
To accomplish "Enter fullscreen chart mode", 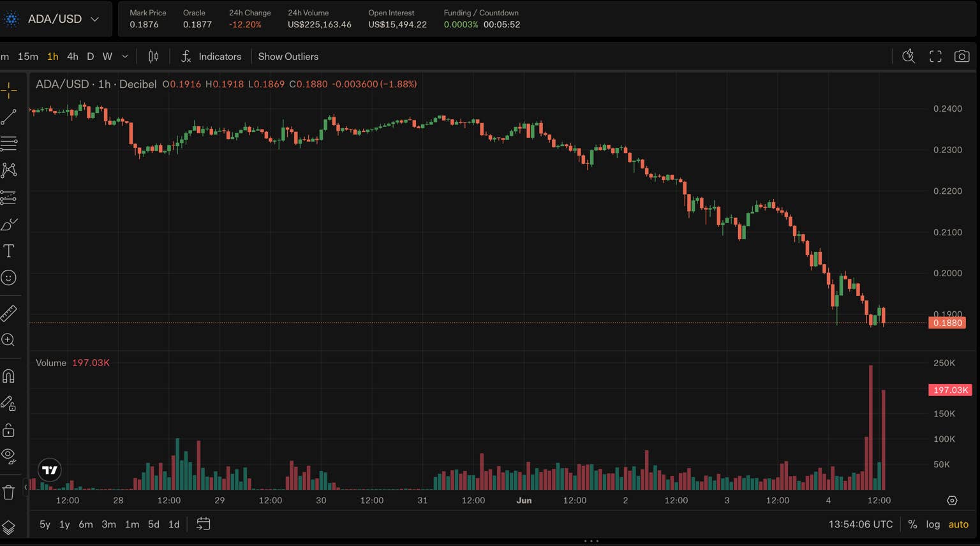I will pyautogui.click(x=935, y=57).
